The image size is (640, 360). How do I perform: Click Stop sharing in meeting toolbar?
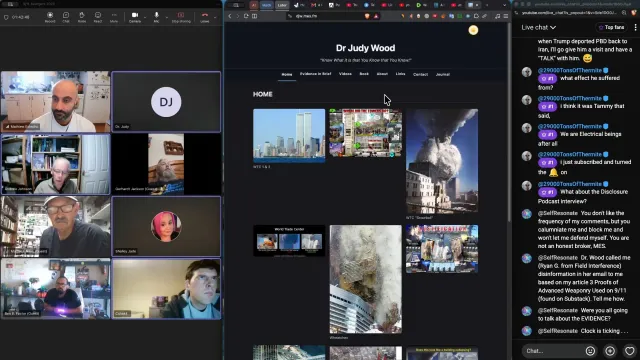click(181, 17)
